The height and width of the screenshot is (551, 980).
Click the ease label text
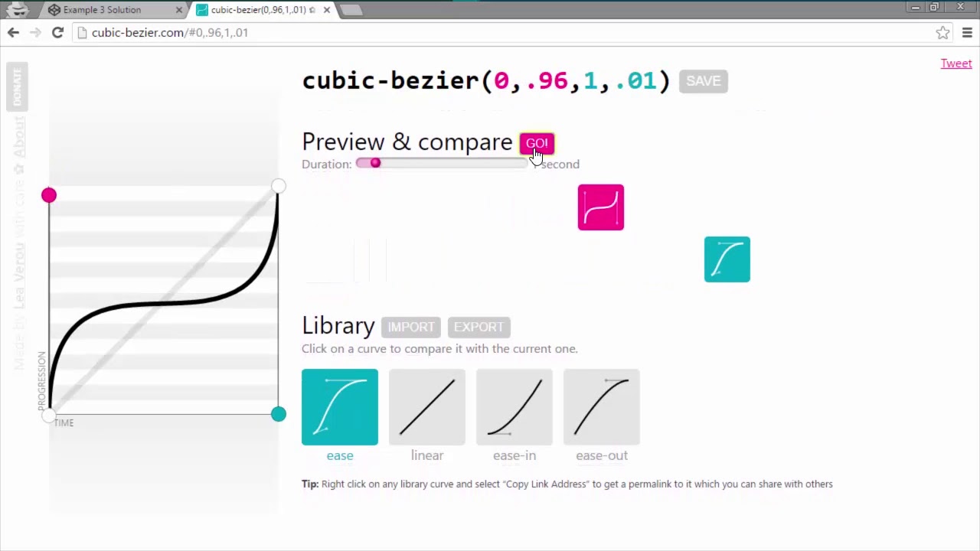pyautogui.click(x=340, y=455)
